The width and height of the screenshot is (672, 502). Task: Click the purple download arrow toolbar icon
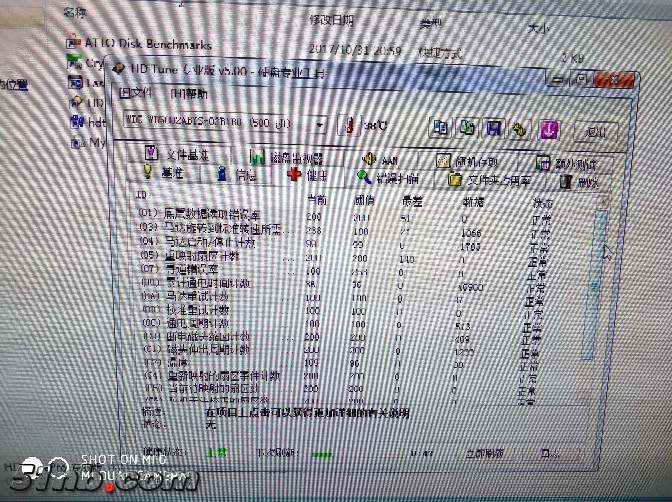point(549,130)
